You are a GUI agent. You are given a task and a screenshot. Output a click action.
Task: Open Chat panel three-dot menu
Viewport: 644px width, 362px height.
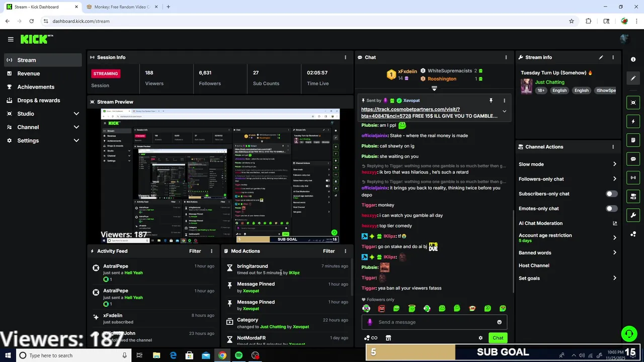(x=506, y=57)
